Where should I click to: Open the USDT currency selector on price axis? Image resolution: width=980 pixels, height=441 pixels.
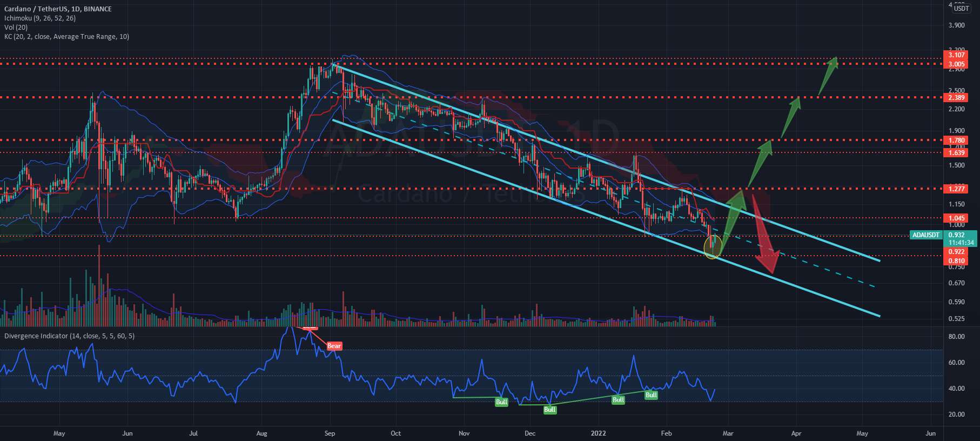[961, 8]
